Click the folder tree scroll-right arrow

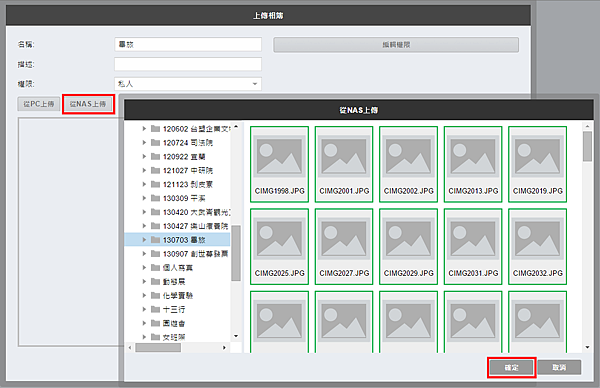tap(224, 347)
